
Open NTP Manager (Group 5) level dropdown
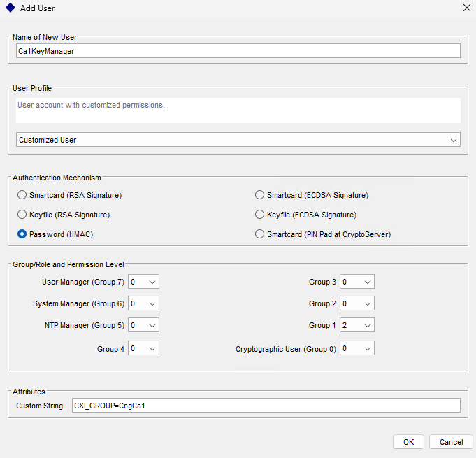click(x=143, y=325)
